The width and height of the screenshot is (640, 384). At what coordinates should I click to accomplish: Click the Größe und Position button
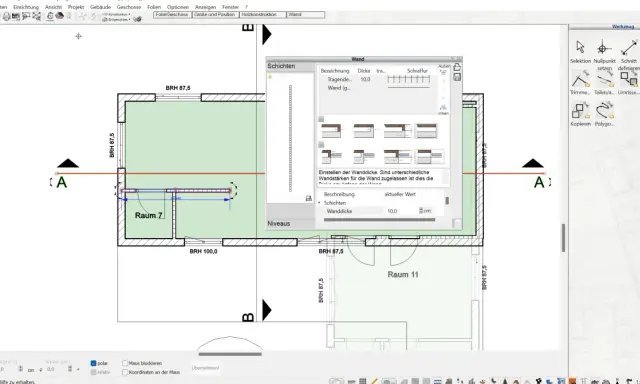(215, 15)
